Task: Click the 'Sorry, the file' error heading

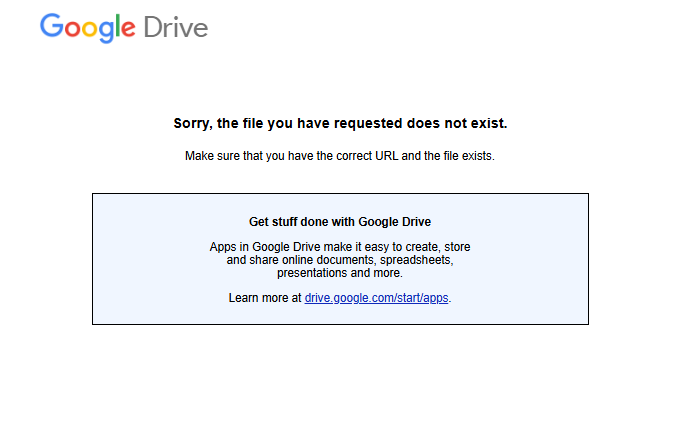Action: [x=340, y=124]
